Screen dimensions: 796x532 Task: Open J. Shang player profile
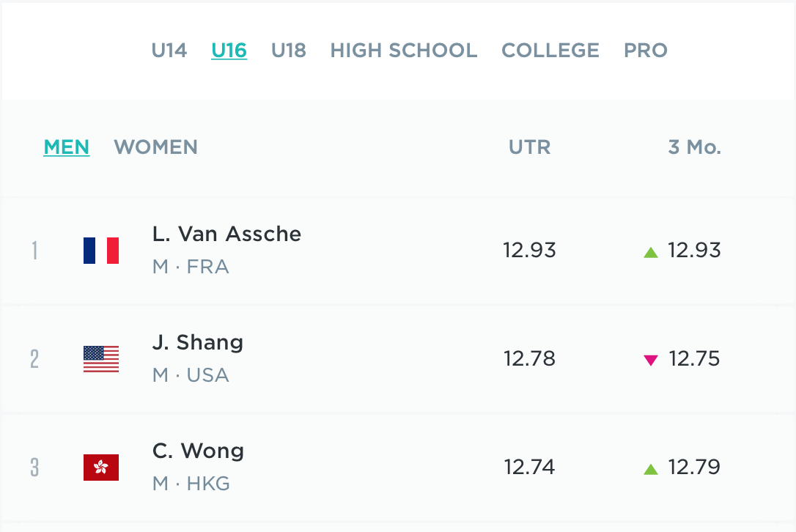(198, 343)
